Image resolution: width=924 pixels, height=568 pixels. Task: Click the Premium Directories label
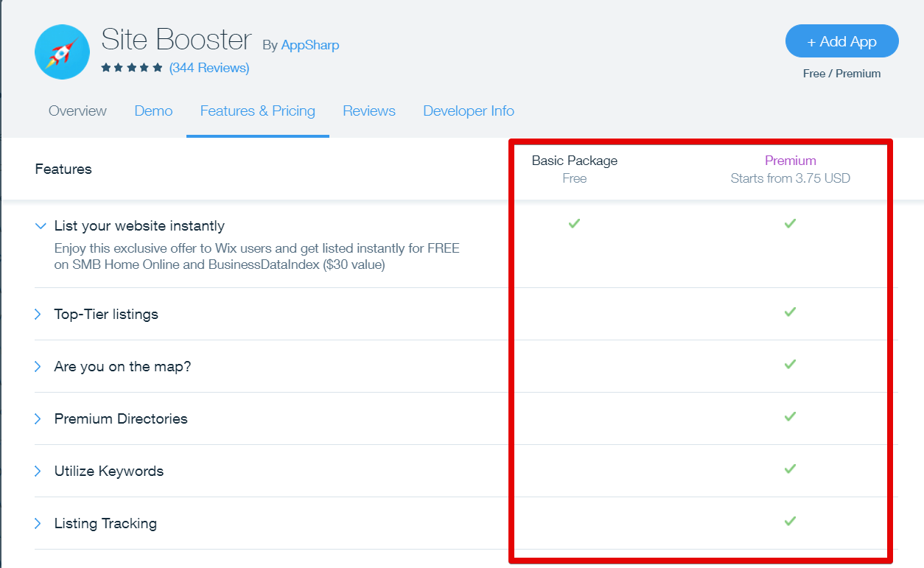tap(121, 419)
